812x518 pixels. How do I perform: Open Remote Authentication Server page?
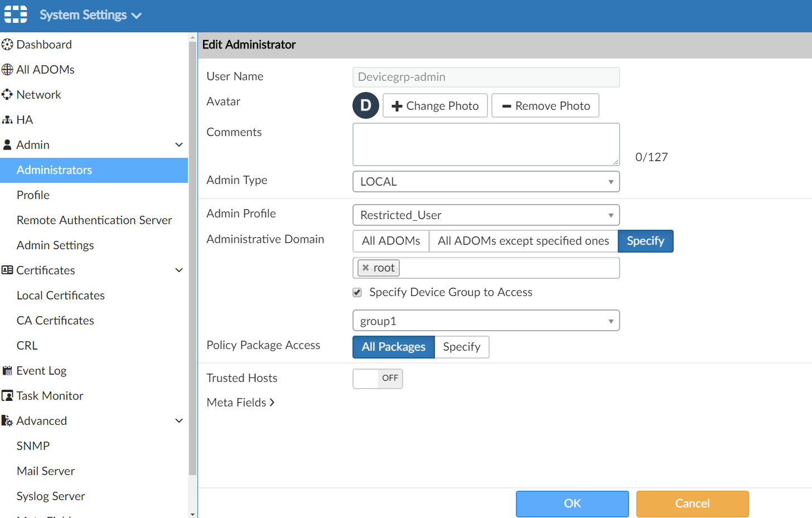tap(94, 220)
